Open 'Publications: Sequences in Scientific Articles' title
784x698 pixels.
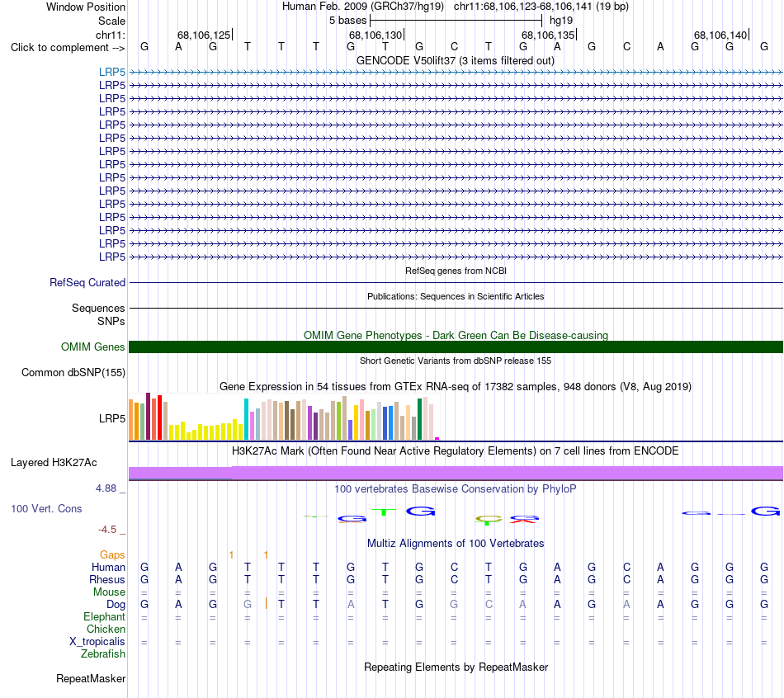click(456, 296)
